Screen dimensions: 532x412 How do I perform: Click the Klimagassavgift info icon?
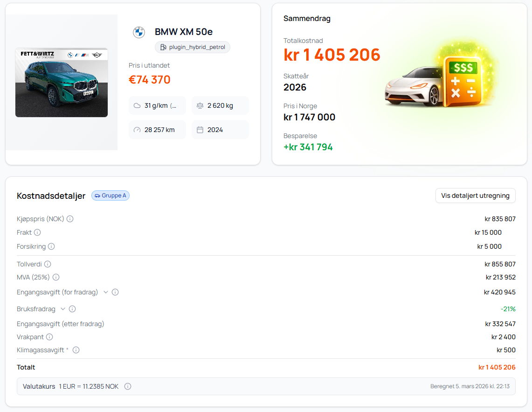pos(76,350)
